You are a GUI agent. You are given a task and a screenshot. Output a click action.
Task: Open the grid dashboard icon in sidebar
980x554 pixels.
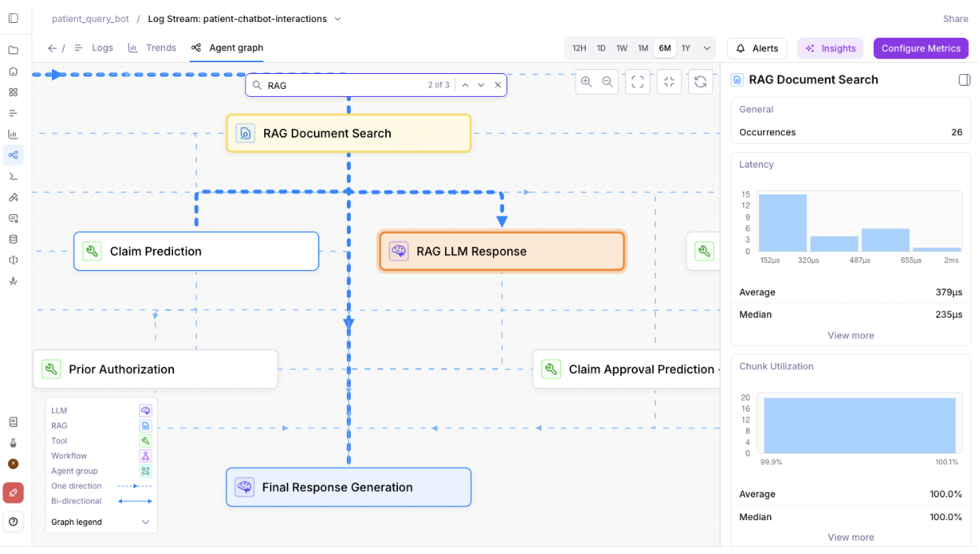click(13, 92)
